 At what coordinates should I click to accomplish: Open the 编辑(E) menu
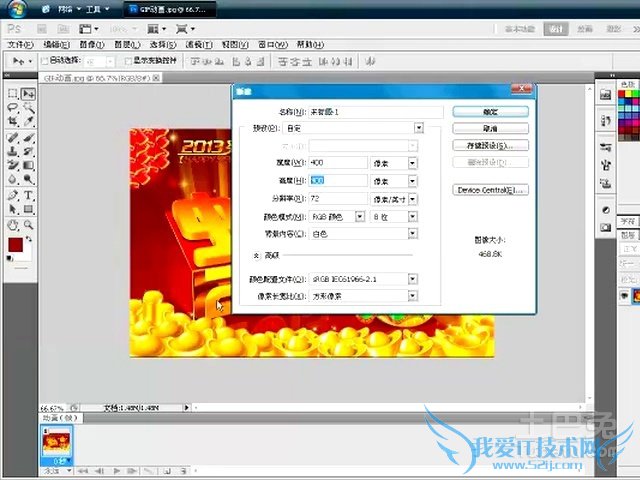(x=56, y=44)
